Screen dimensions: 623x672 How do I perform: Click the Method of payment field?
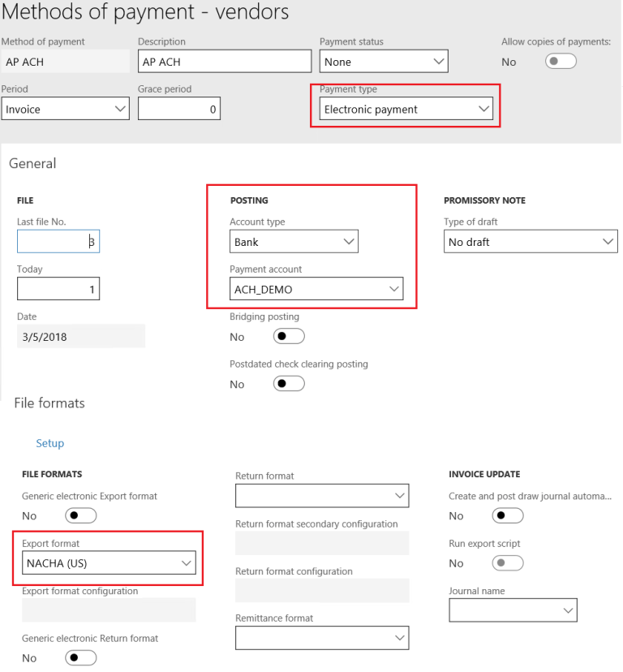(x=65, y=62)
